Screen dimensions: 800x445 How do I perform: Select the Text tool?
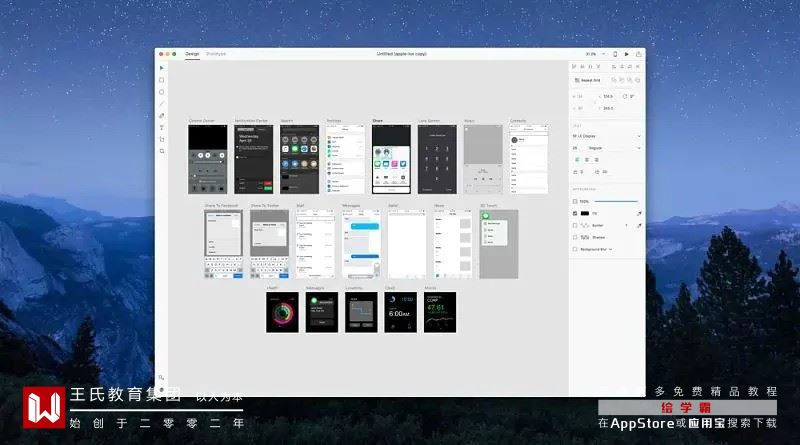click(162, 128)
